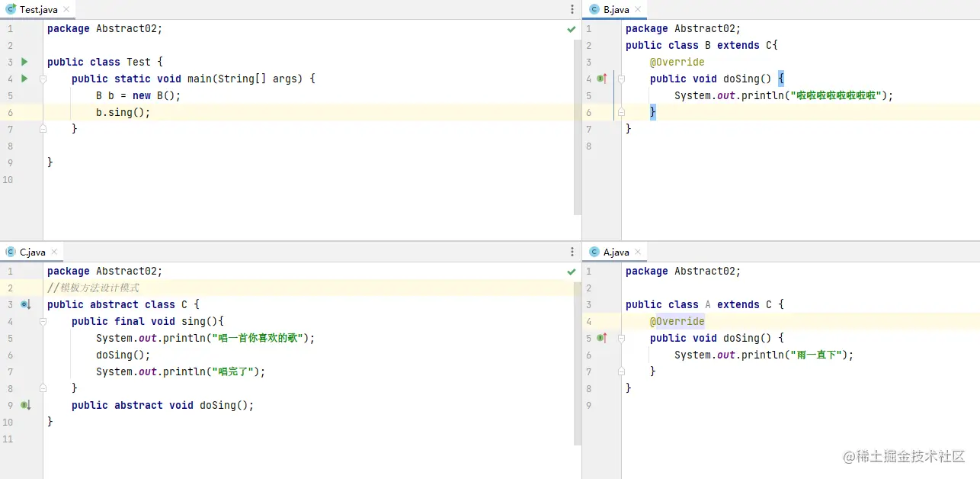Show implementations via gutter icon beside abstract doSing()
This screenshot has width=980, height=479.
[25, 405]
